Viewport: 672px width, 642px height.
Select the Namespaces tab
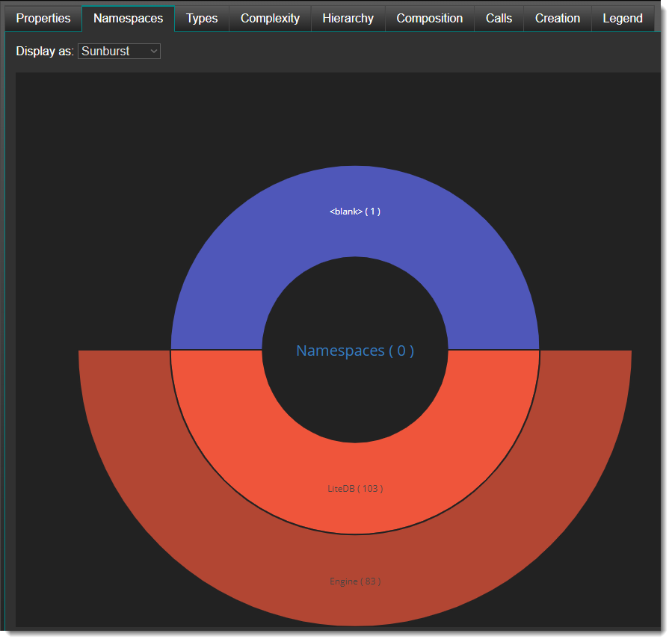pyautogui.click(x=128, y=19)
